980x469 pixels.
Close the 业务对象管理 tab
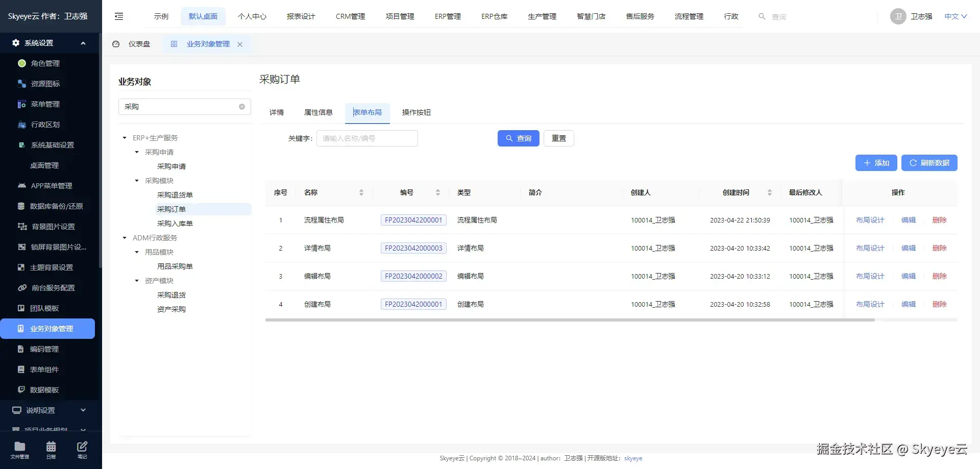click(x=240, y=44)
